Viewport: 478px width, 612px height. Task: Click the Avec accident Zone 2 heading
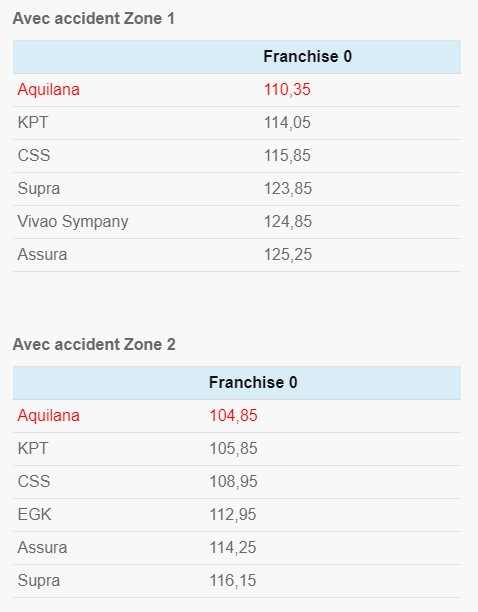coord(94,344)
